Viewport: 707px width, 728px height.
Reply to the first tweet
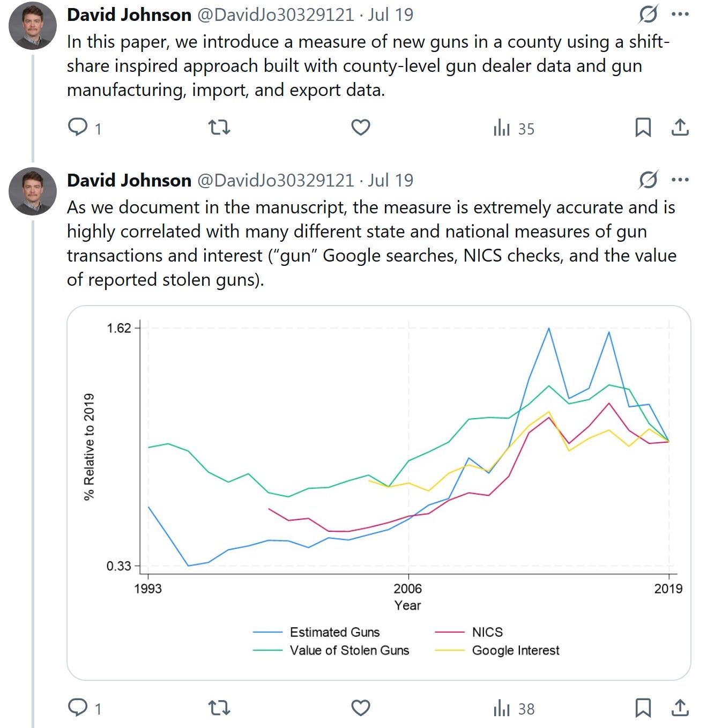pos(78,128)
